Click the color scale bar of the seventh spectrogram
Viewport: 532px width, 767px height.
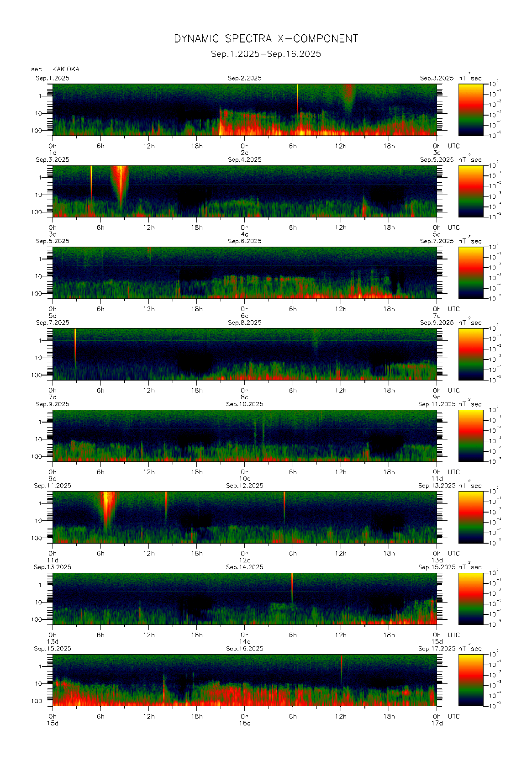tap(470, 598)
